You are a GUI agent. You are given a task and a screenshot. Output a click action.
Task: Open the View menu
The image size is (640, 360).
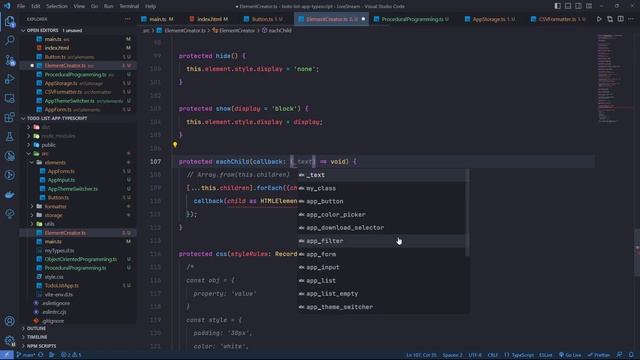tap(79, 6)
